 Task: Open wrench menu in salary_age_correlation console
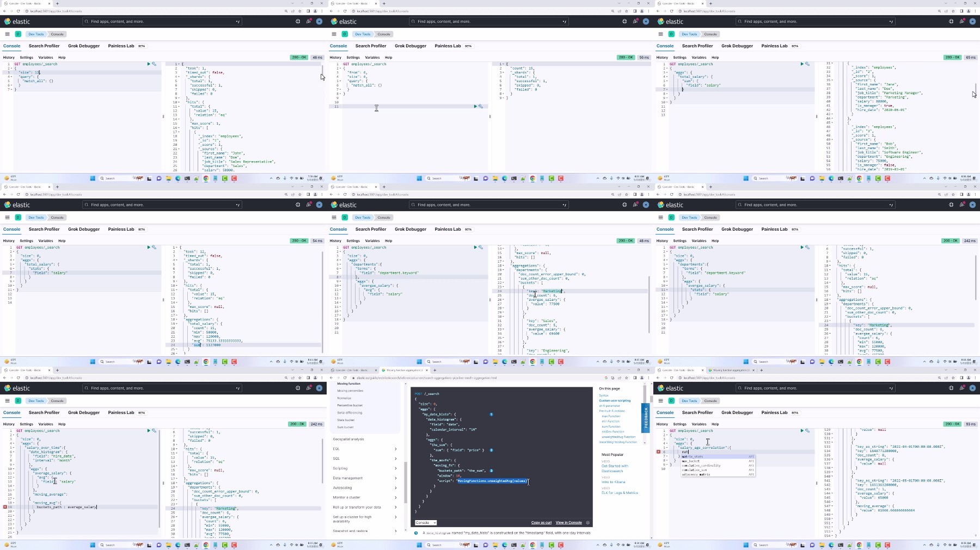[807, 430]
